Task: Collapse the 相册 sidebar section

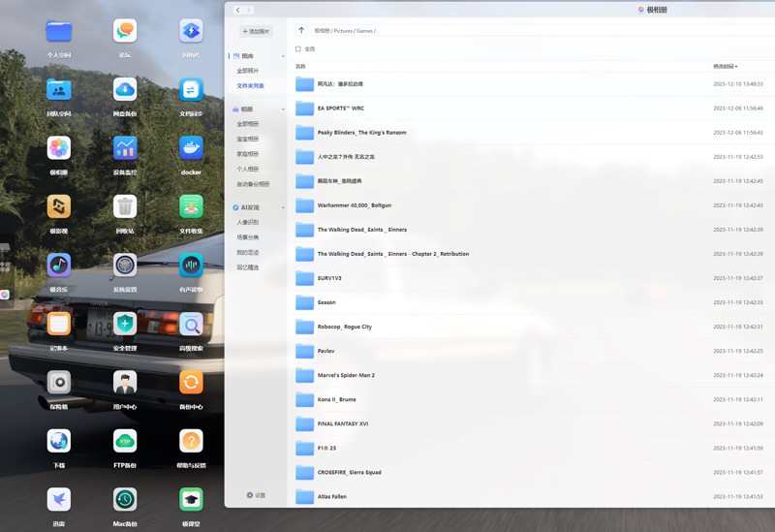Action: pyautogui.click(x=283, y=110)
